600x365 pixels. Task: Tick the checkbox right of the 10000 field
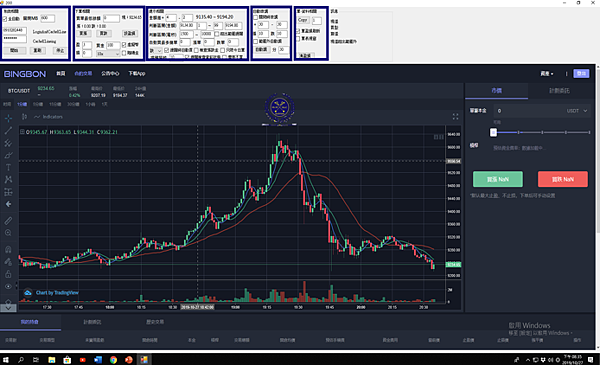click(x=217, y=34)
